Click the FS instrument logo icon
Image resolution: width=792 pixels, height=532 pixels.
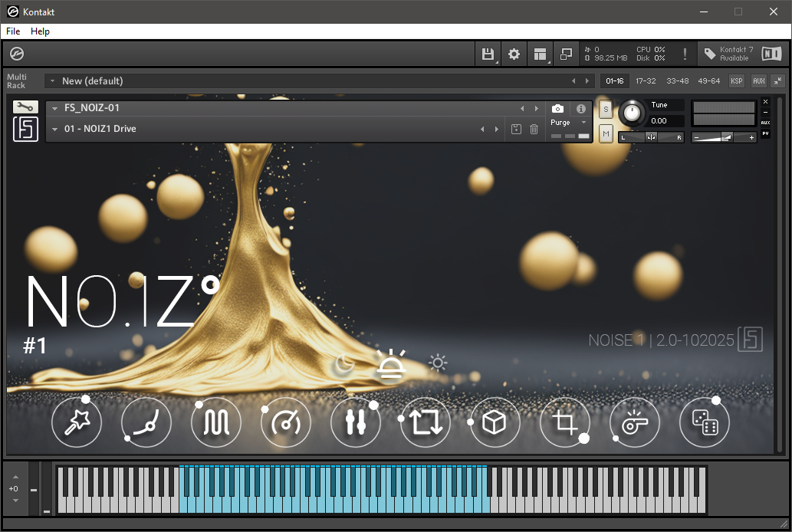[x=25, y=128]
